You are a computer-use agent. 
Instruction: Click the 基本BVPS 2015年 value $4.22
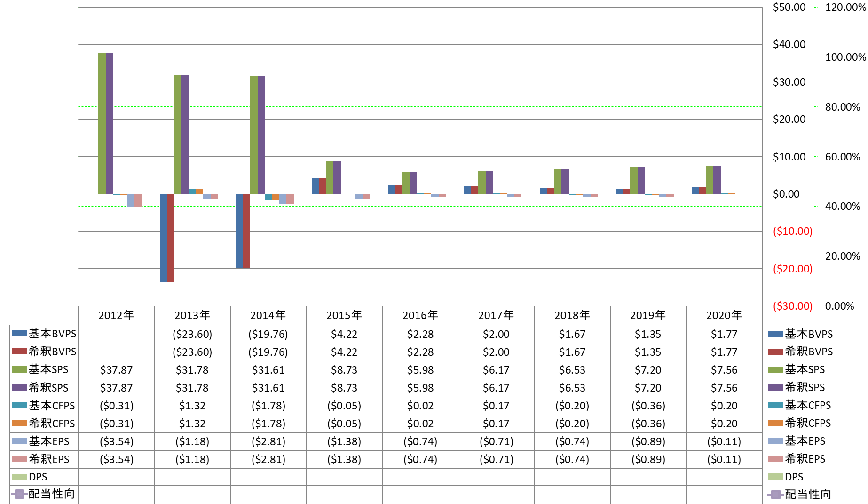tap(344, 334)
